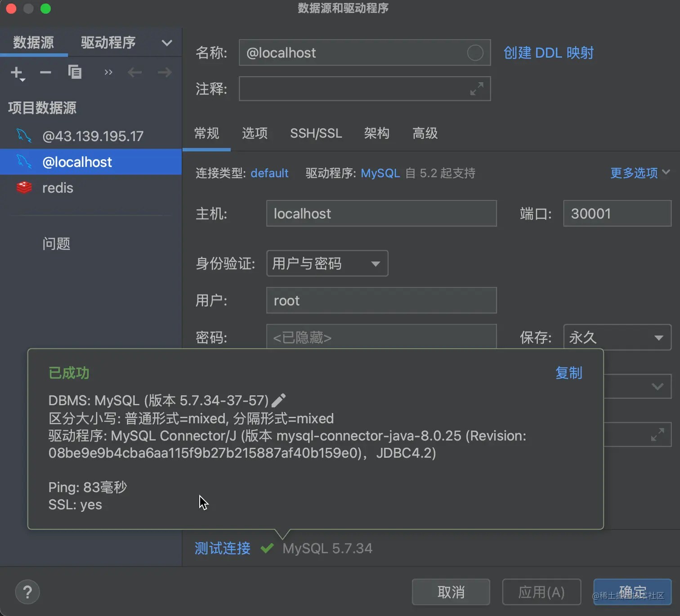Open the SSH/SSL tab
680x616 pixels.
(x=316, y=133)
